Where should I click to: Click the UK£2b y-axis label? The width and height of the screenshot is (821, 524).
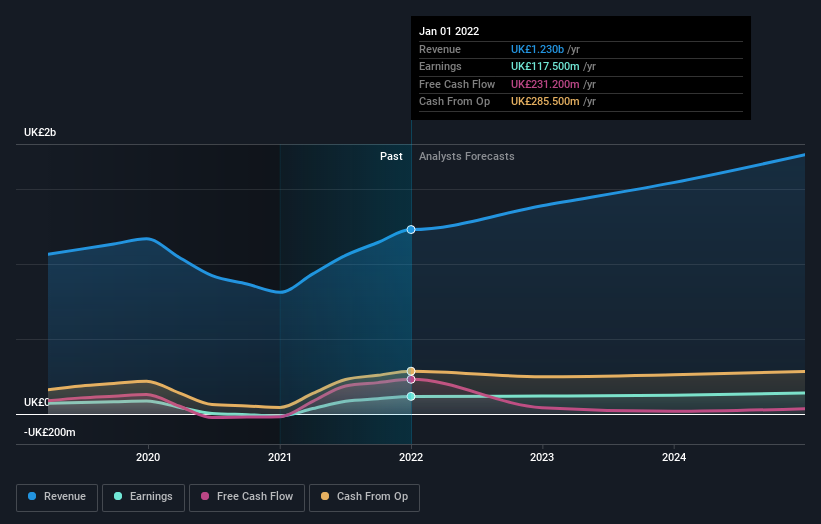[x=40, y=132]
